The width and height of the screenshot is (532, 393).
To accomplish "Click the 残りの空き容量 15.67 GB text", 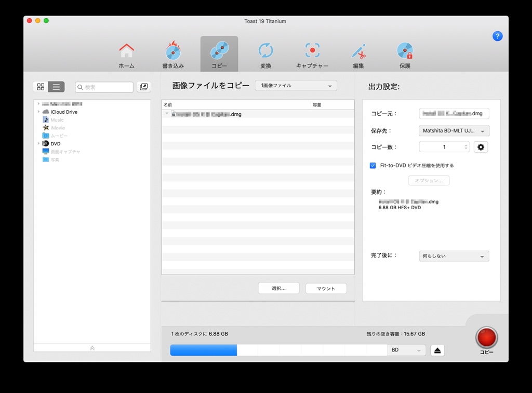I will point(395,334).
